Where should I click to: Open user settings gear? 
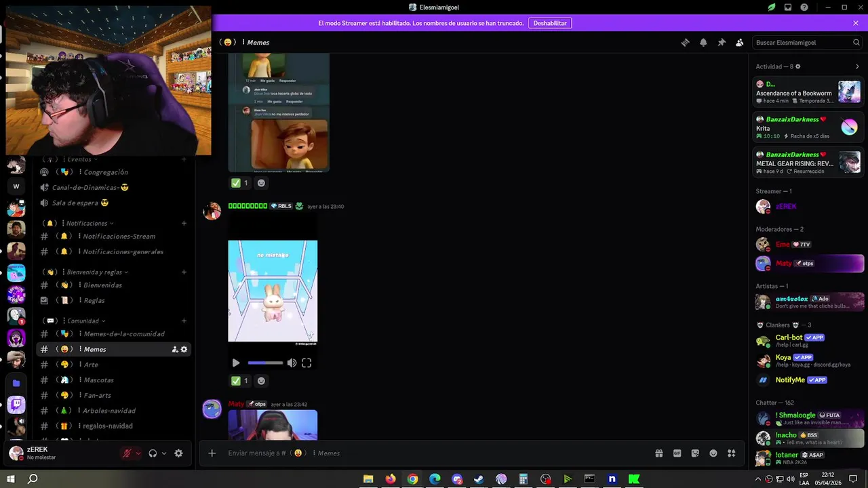point(178,453)
